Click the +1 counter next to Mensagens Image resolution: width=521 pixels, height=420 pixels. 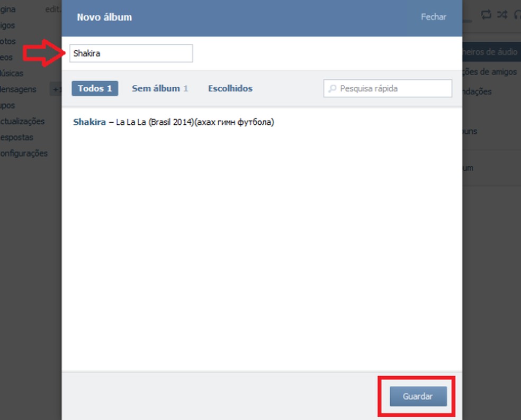(56, 89)
